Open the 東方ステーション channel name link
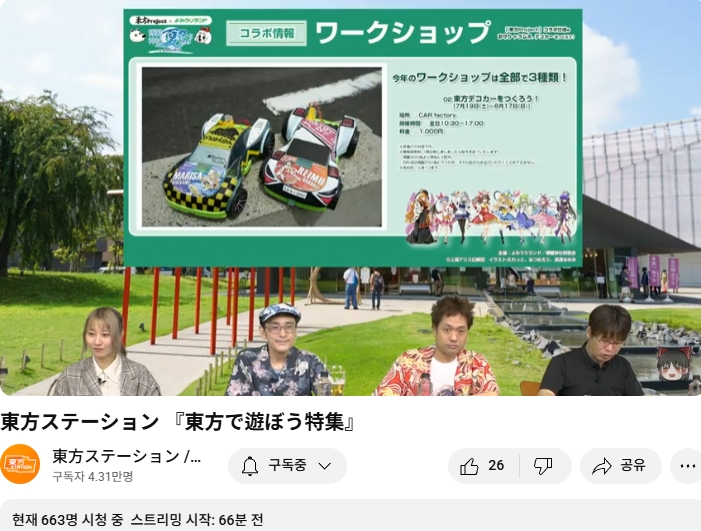The image size is (701, 531). [127, 456]
